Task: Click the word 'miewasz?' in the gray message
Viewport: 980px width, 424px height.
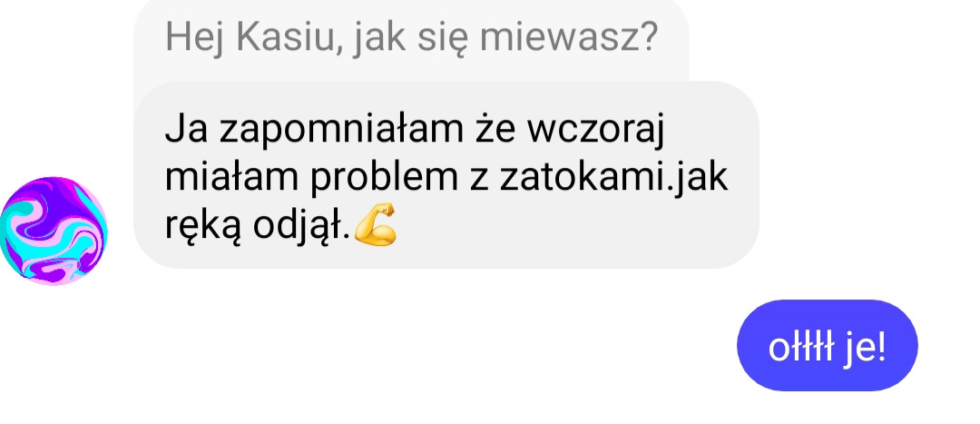Action: point(569,37)
